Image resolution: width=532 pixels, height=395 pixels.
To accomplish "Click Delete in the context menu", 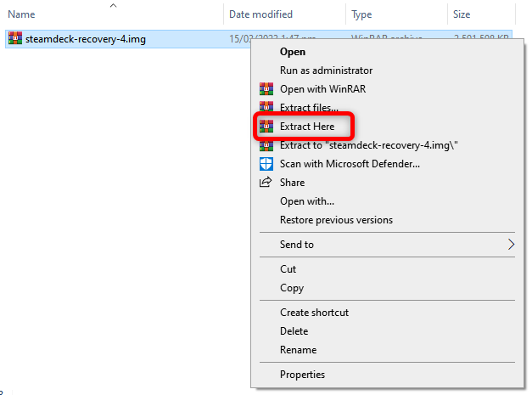I will point(294,331).
